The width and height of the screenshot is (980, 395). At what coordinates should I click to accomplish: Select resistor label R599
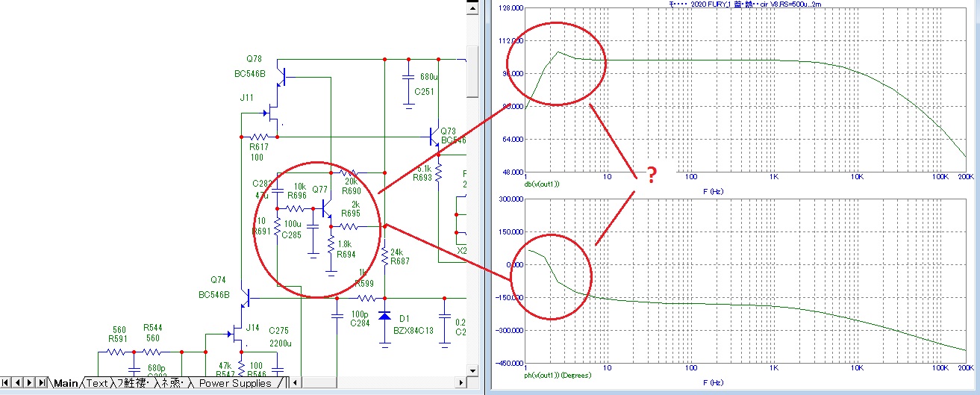(x=364, y=283)
